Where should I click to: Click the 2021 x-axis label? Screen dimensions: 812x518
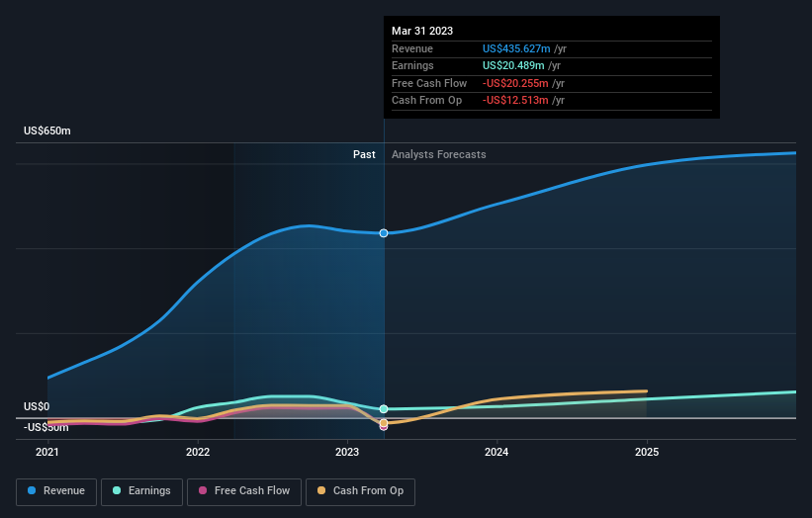[x=47, y=453]
